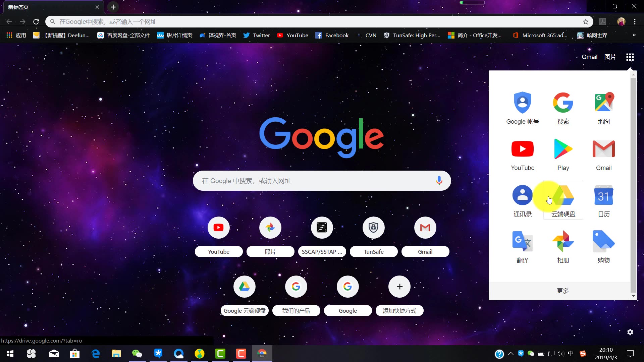Open the Google shortcut tile
The width and height of the screenshot is (644, 362).
[x=348, y=296]
